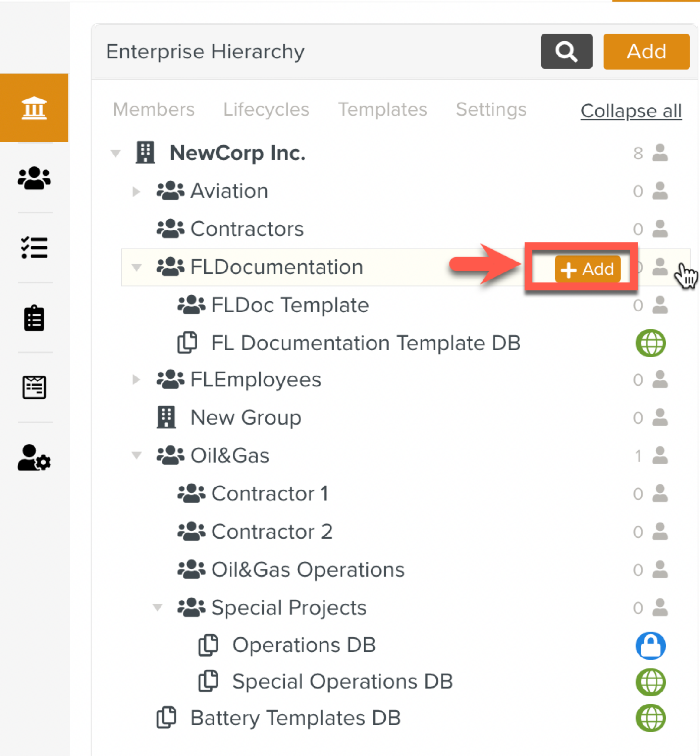Switch to the Lifecycles tab
The width and height of the screenshot is (700, 756).
(x=266, y=110)
